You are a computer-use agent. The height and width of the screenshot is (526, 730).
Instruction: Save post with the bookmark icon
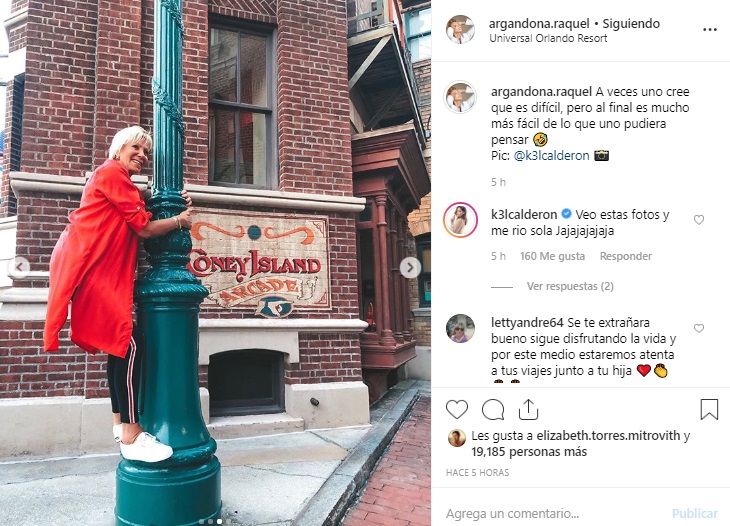coord(709,410)
